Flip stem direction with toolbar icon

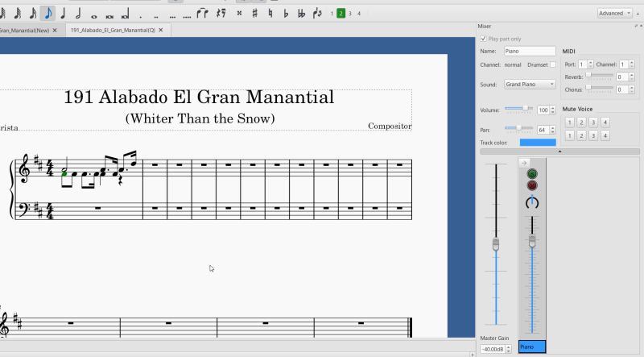point(317,14)
